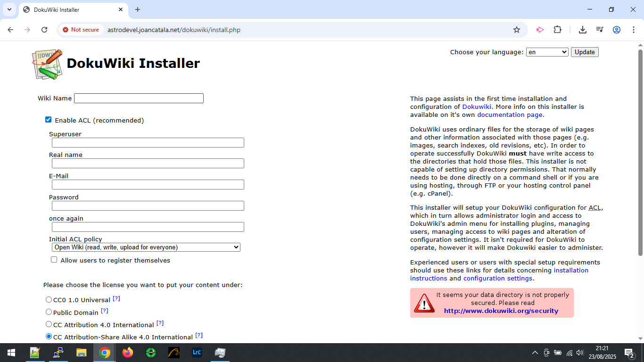
Task: Click the volume icon in system tray
Action: [x=580, y=353]
